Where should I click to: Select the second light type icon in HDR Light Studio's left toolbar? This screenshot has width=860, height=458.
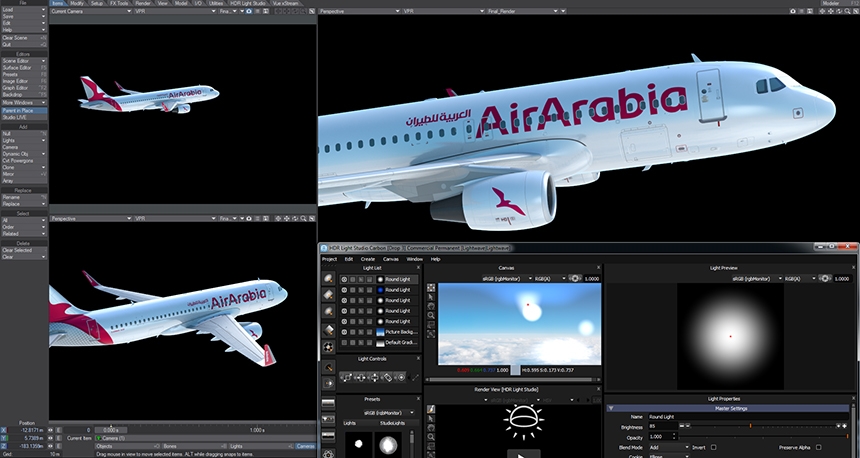[x=328, y=295]
